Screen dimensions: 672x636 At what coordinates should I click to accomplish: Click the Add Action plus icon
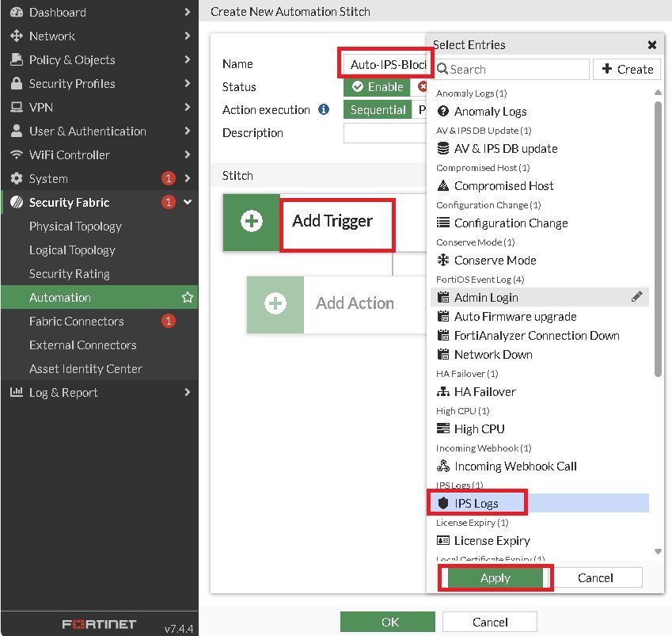click(275, 303)
